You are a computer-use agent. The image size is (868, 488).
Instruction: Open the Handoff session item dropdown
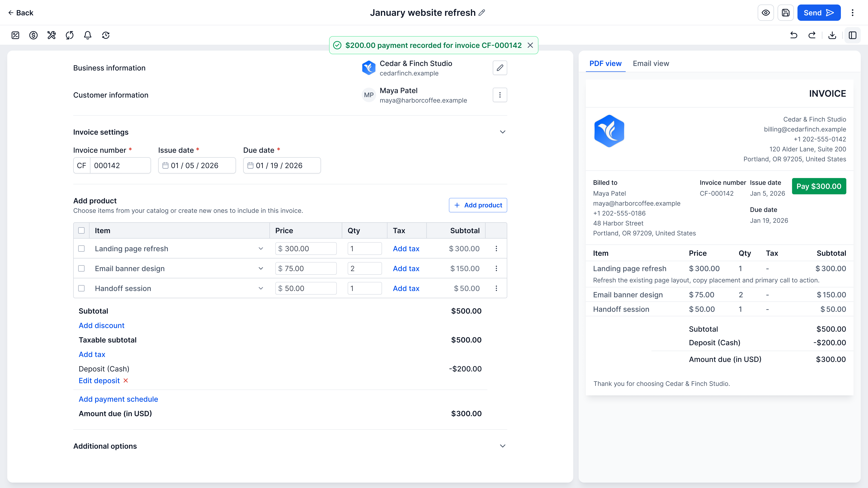(x=261, y=288)
